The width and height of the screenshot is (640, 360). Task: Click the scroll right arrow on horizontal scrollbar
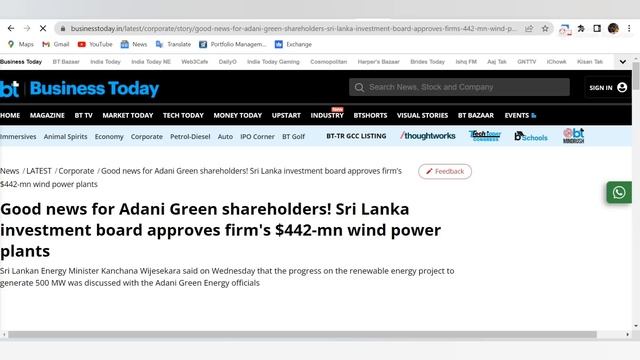click(627, 335)
